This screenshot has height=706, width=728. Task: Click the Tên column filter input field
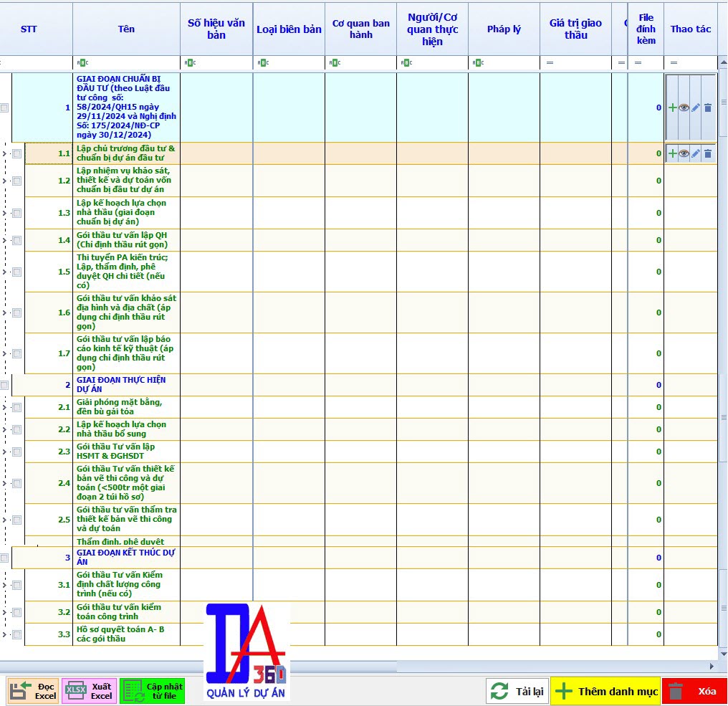click(x=133, y=63)
